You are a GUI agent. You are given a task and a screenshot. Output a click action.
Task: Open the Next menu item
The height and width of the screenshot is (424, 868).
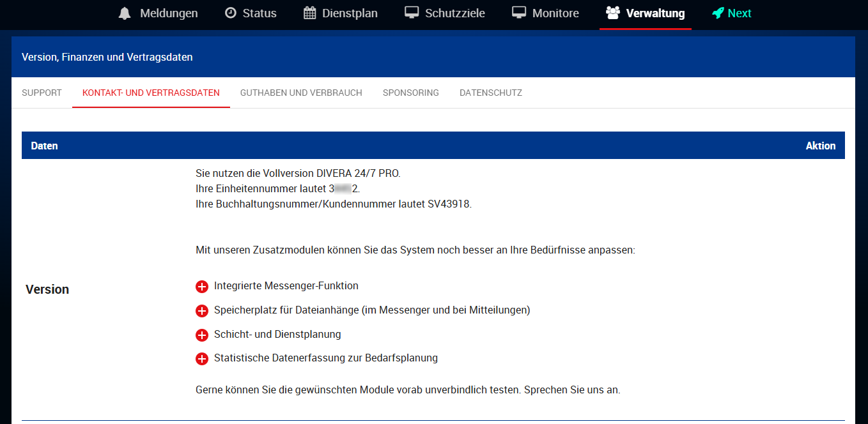732,13
